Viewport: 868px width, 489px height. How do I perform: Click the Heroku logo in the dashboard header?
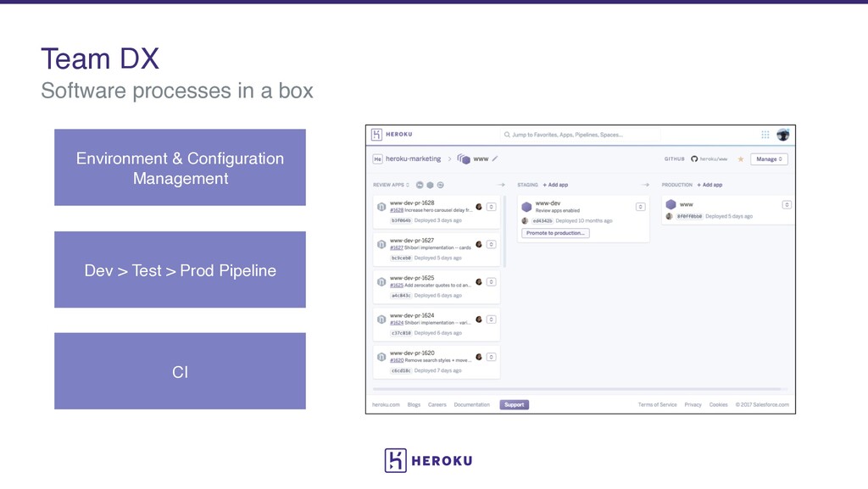pos(392,135)
